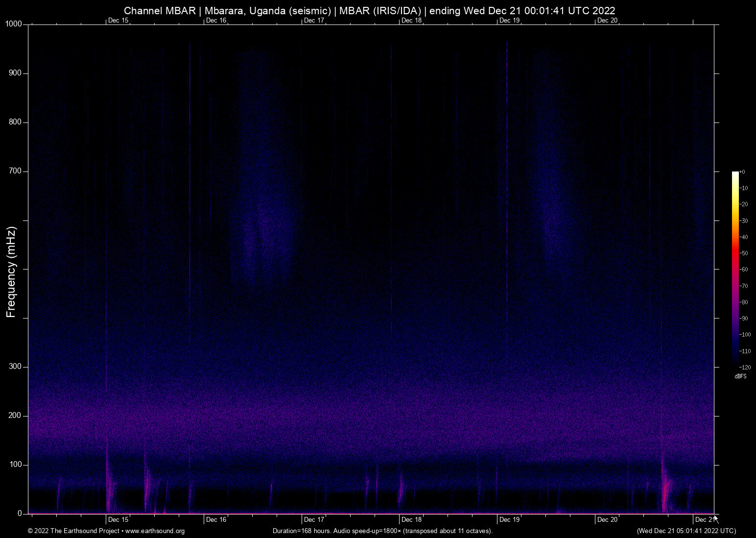
Task: Click the Wed Dec 21 05:01:41 timestamp
Action: [686, 531]
